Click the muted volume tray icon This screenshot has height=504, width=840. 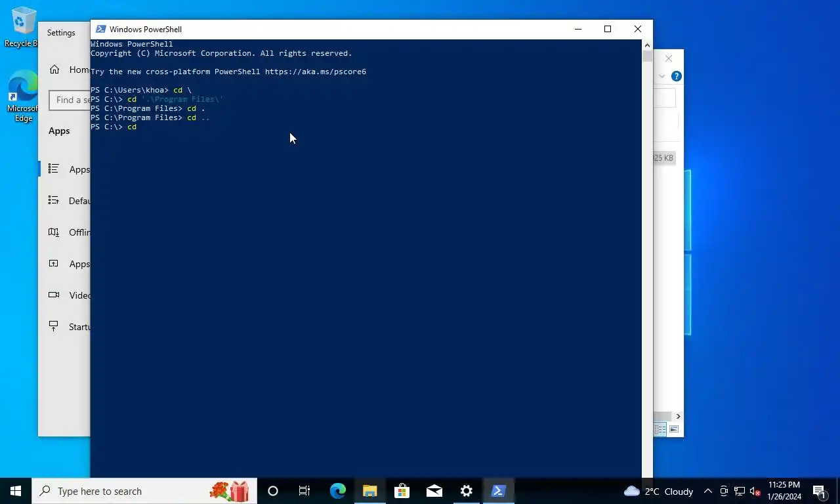pyautogui.click(x=755, y=491)
